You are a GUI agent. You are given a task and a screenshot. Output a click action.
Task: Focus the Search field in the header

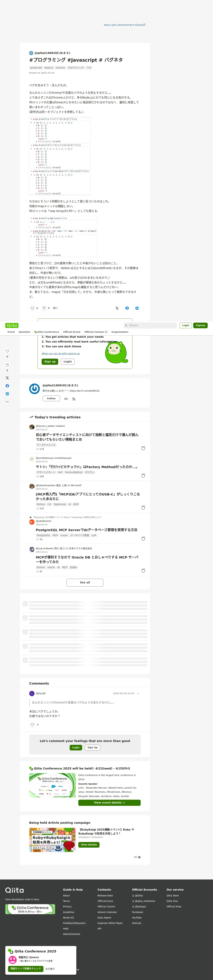[150, 325]
